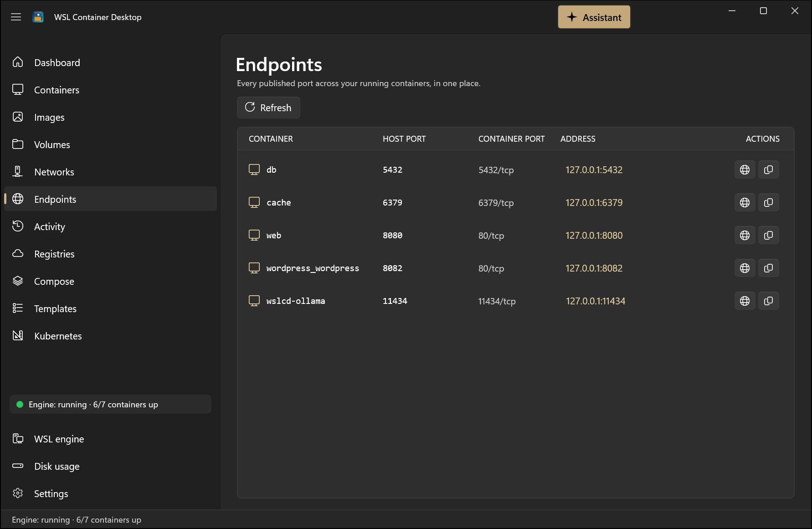Click host port value 5432
Screen dimensions: 812x529
coord(392,169)
